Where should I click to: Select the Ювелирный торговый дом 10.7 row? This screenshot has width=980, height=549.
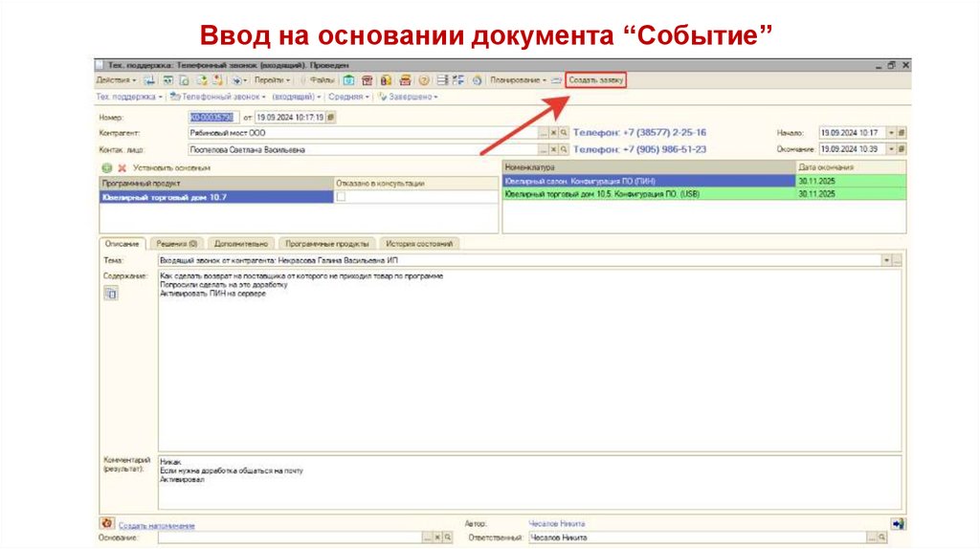click(216, 197)
